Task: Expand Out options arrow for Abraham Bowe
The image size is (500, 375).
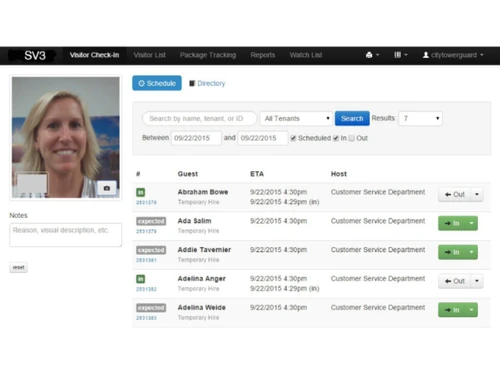Action: pyautogui.click(x=477, y=194)
